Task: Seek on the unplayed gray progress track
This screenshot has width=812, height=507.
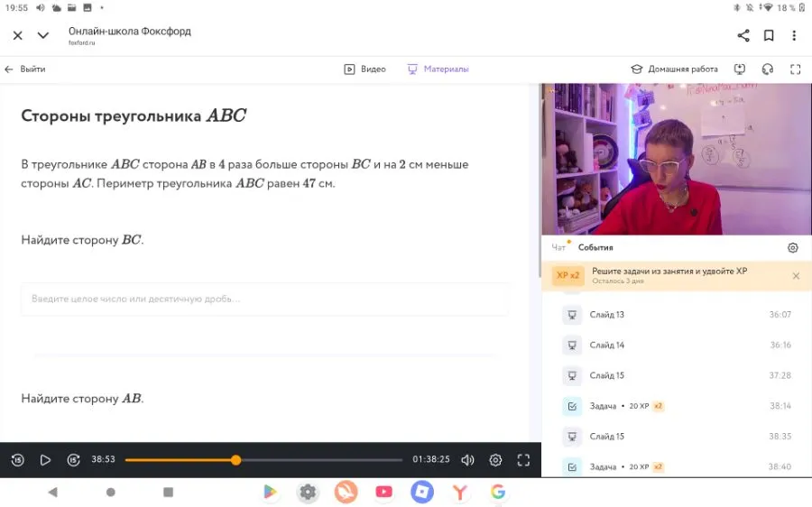Action: coord(321,460)
